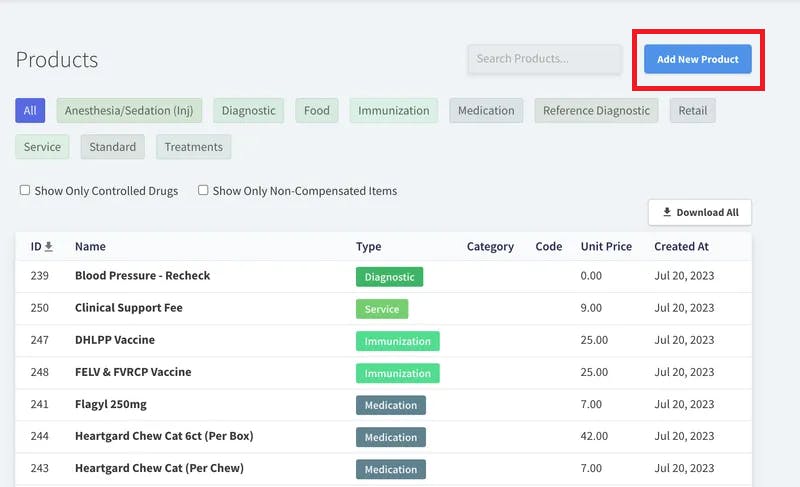Click unit price 0.00 cell

click(x=591, y=276)
